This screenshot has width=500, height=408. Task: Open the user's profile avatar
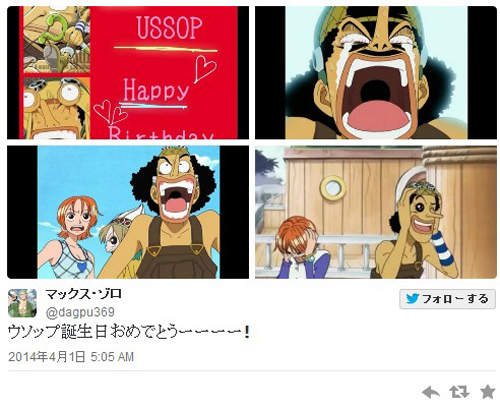point(22,303)
